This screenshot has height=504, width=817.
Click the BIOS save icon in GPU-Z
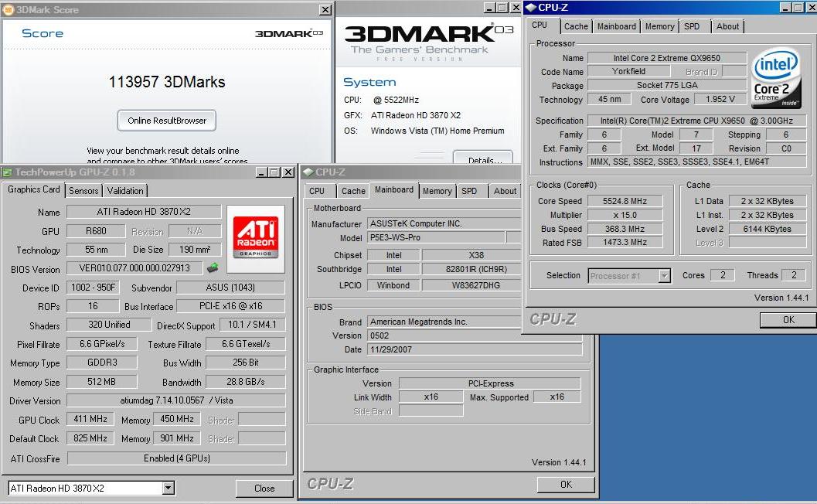[212, 268]
